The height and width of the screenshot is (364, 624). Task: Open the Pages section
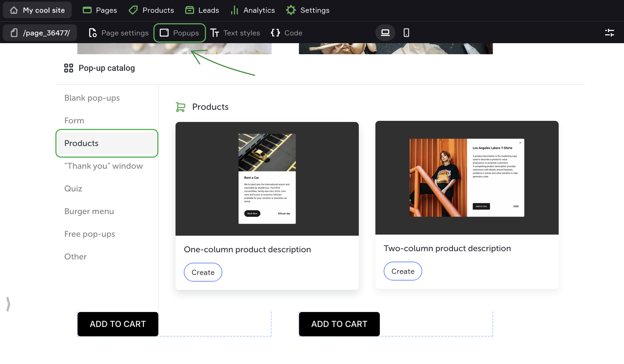tap(100, 10)
